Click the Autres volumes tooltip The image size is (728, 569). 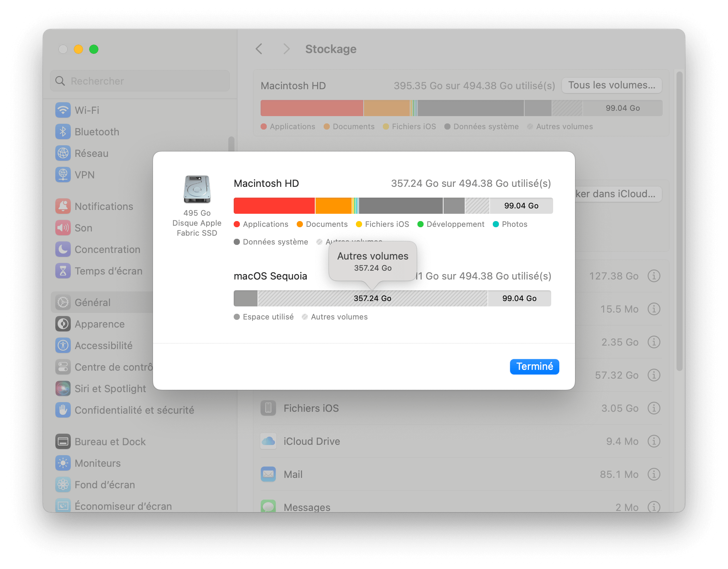click(x=373, y=261)
